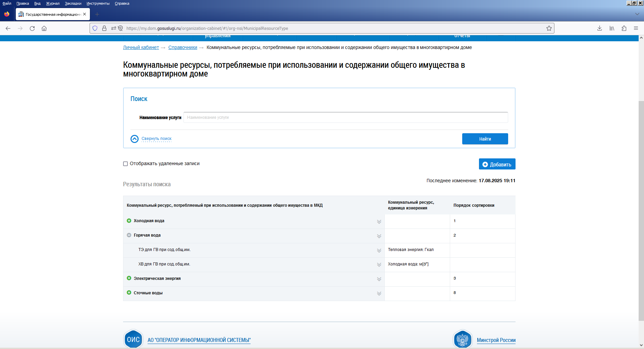Viewport: 644px width, 349px height.
Task: Open the 'Инструменты' menu
Action: click(98, 3)
